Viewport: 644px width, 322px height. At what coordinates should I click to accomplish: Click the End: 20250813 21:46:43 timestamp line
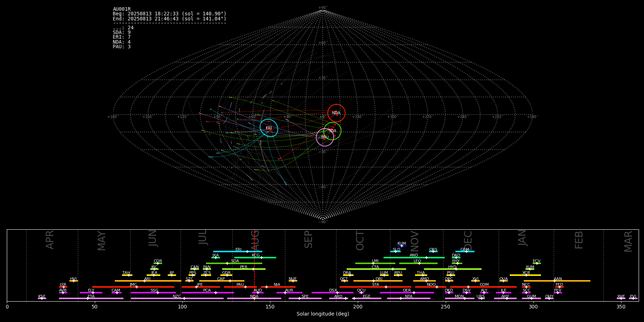tap(170, 19)
